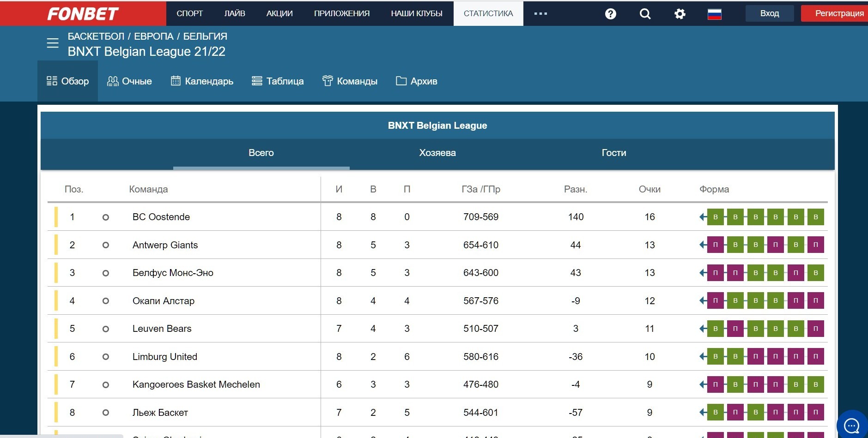
Task: Open settings gear icon in header
Action: (680, 14)
